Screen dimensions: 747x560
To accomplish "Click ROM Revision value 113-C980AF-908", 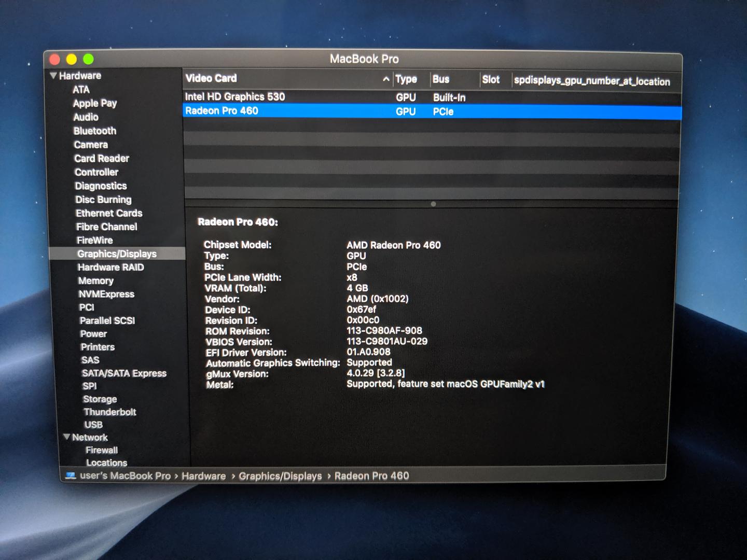I will tap(384, 331).
